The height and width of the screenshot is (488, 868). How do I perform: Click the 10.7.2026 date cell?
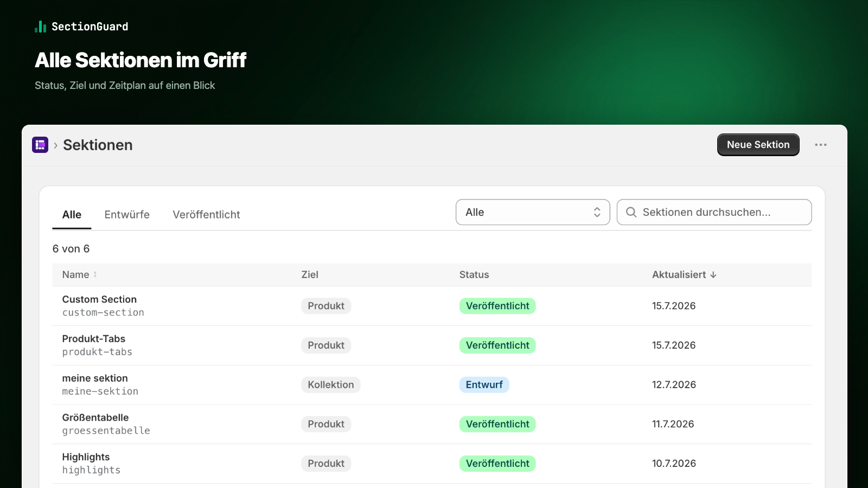coord(674,464)
